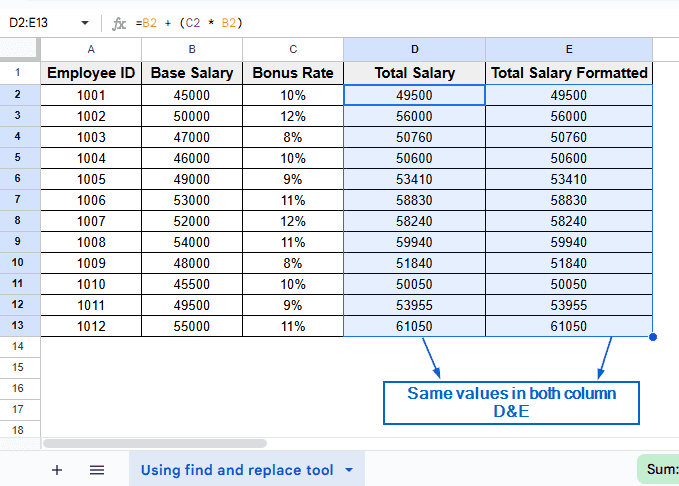Select Base Salary cell 47000
The height and width of the screenshot is (486, 679).
(x=192, y=137)
